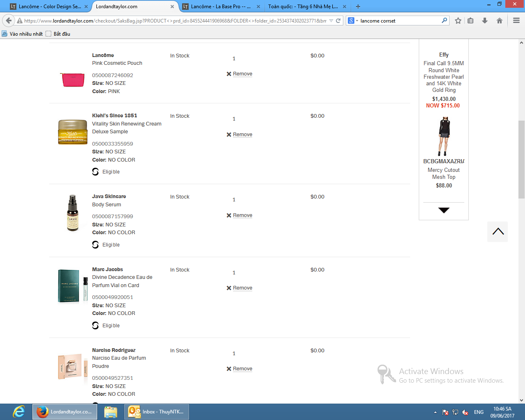Image resolution: width=525 pixels, height=420 pixels.
Task: Open the Mercy Cutout Mesh Top product link
Action: (443, 173)
